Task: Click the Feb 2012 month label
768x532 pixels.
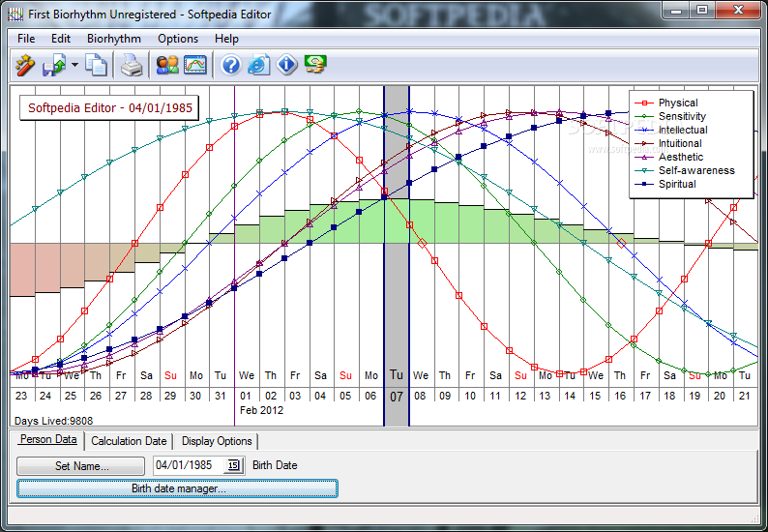Action: pyautogui.click(x=261, y=410)
